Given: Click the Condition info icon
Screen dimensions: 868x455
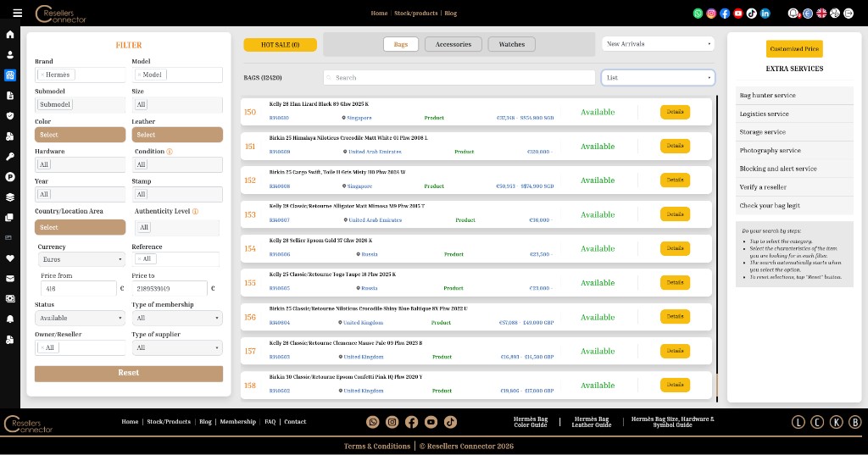Looking at the screenshot, I should (170, 152).
